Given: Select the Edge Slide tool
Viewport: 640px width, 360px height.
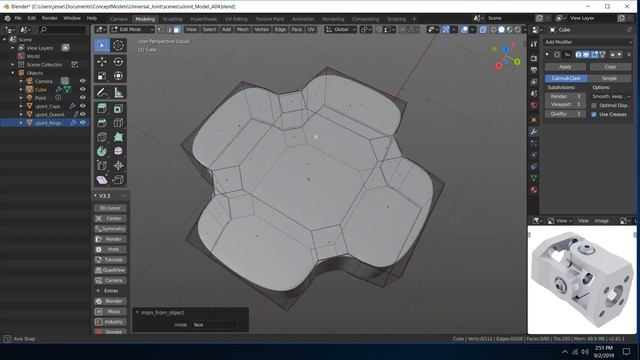Looking at the screenshot, I should (102, 165).
